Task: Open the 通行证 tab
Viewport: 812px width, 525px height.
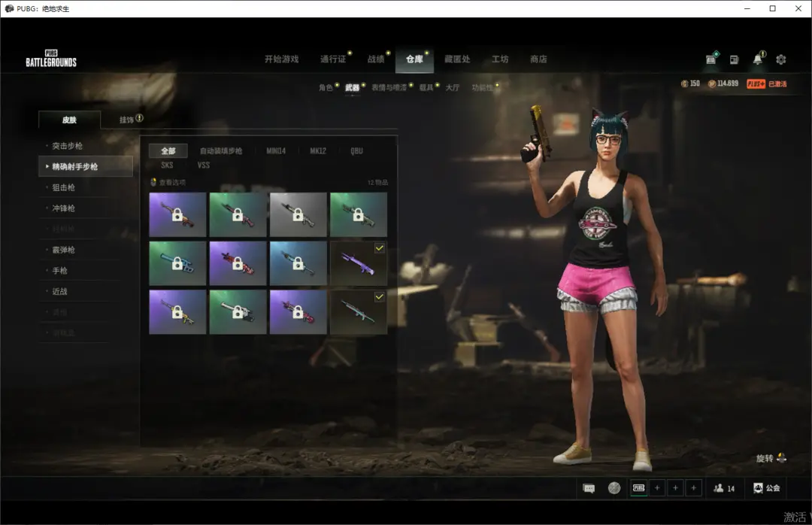Action: coord(333,59)
